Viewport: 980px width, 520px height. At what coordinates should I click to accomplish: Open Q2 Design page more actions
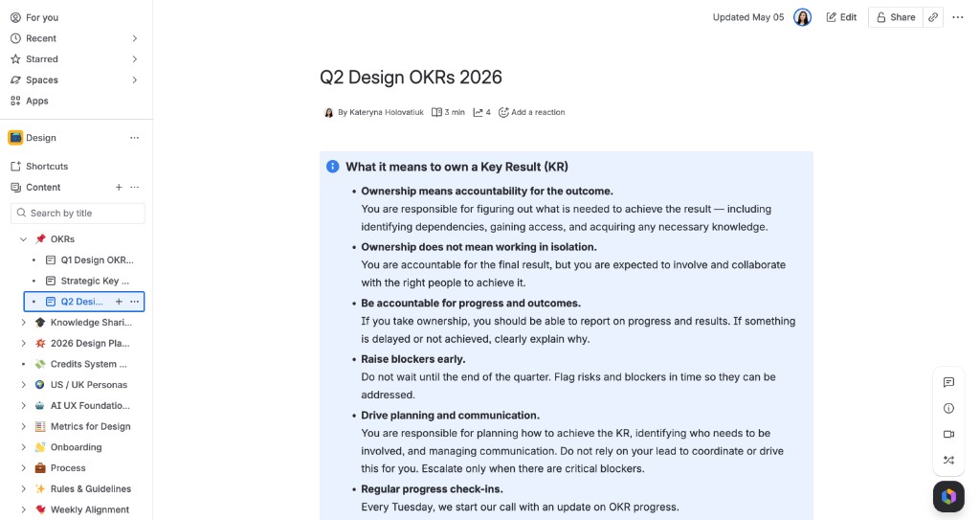[134, 302]
